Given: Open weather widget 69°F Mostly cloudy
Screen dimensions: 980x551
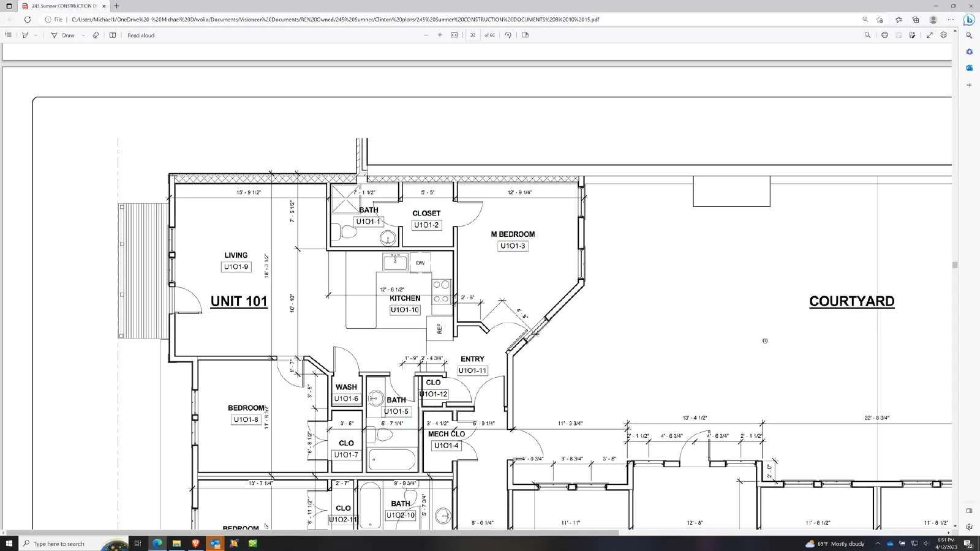Looking at the screenshot, I should click(x=835, y=543).
